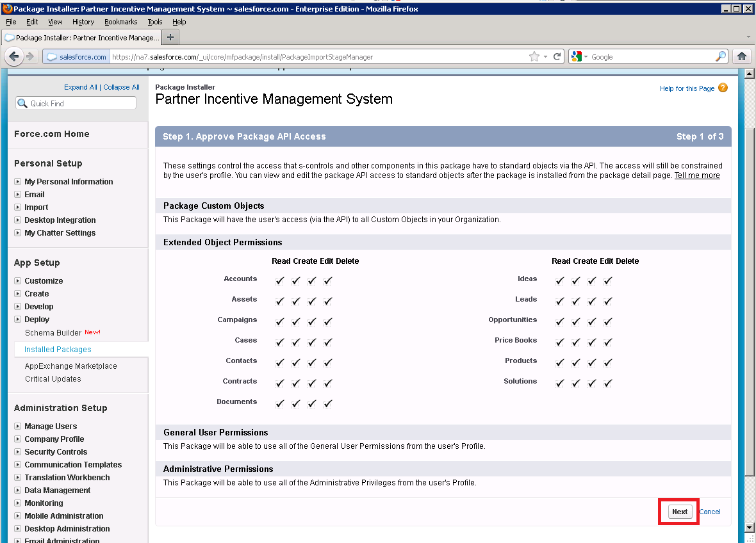Viewport: 756px width, 543px height.
Task: Click the Next button
Action: pyautogui.click(x=680, y=512)
